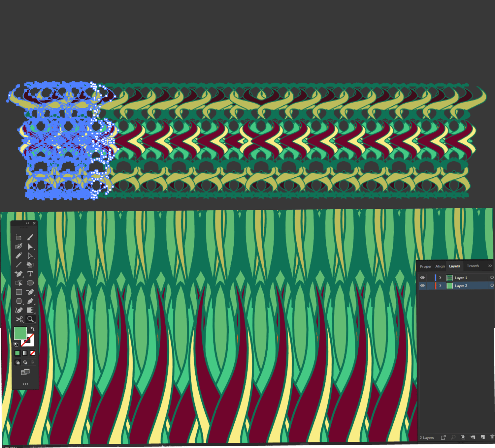This screenshot has height=448, width=495.
Task: Target Layer 2 with its circle
Action: click(492, 285)
